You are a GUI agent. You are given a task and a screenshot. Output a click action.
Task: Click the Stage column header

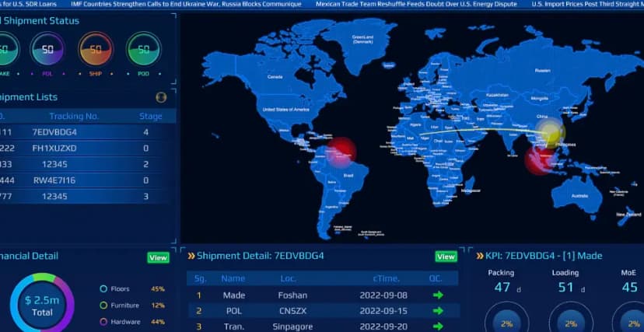pyautogui.click(x=150, y=116)
